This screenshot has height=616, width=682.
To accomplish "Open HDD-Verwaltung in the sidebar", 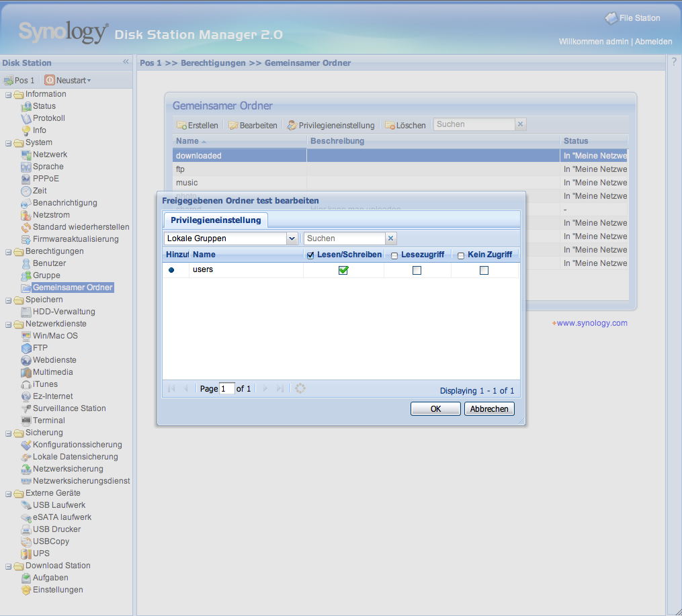I will pos(64,312).
